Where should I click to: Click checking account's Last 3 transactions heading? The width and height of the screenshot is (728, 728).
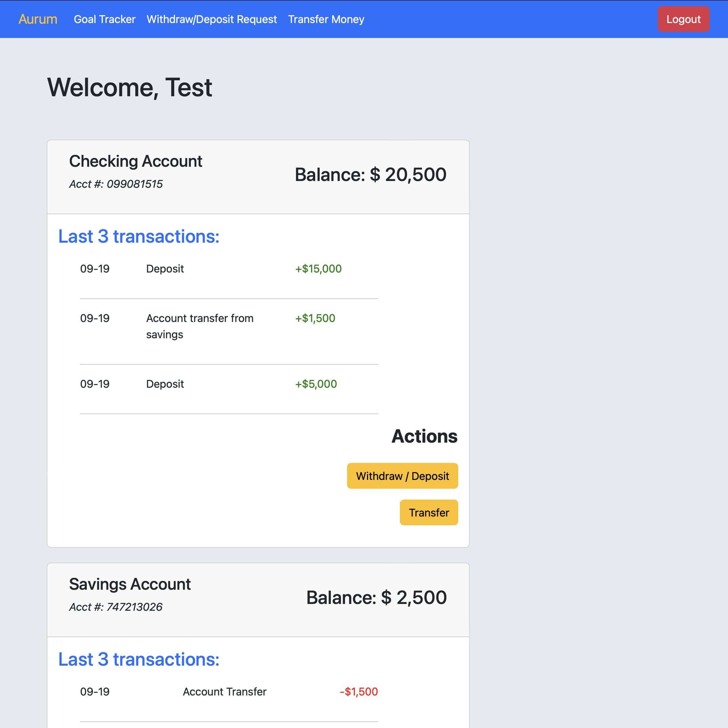[139, 236]
